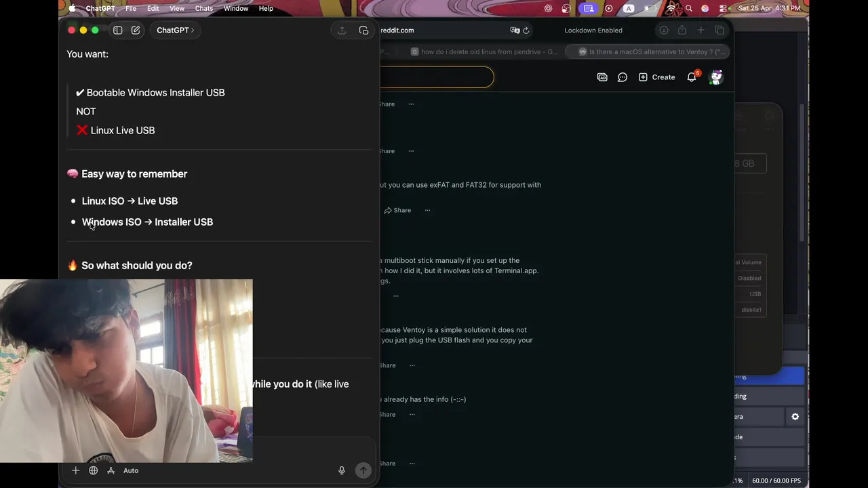Screen dimensions: 868x488
Task: Show Safari tab overview icon
Action: 719,30
